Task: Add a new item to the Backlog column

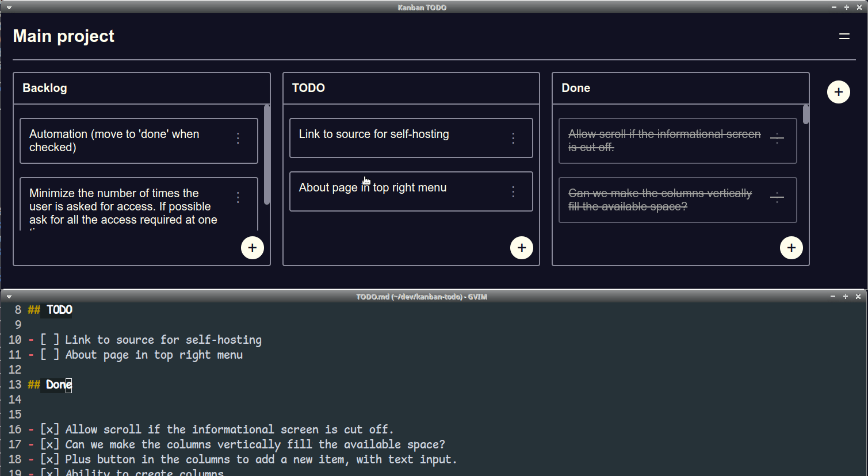Action: [x=253, y=248]
